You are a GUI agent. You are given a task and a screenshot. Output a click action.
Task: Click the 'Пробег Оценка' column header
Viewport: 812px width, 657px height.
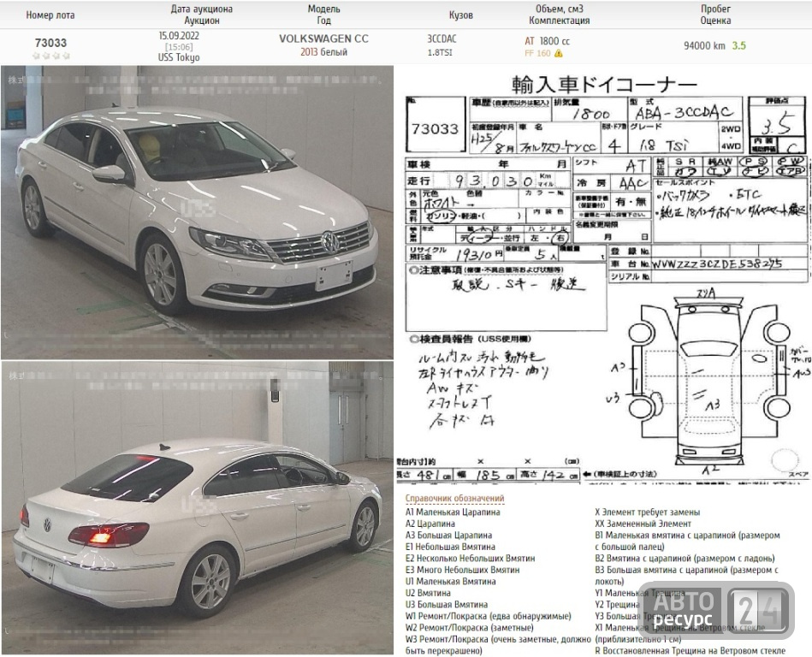715,15
